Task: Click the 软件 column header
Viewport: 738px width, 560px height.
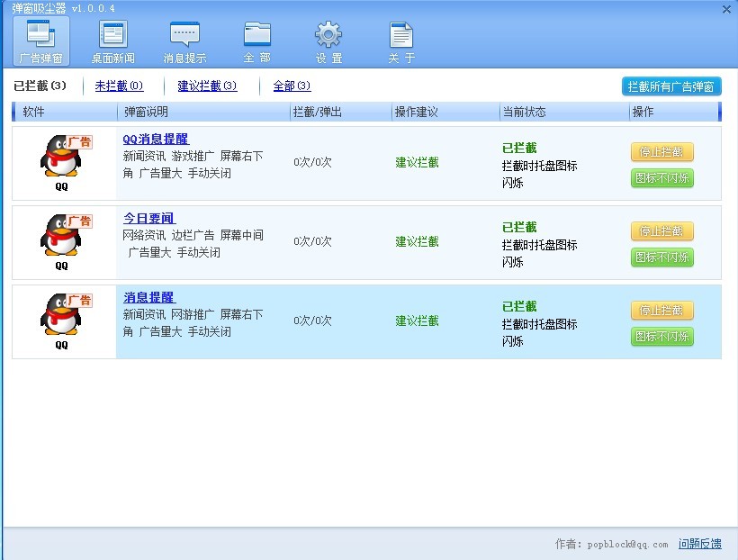Action: 65,112
